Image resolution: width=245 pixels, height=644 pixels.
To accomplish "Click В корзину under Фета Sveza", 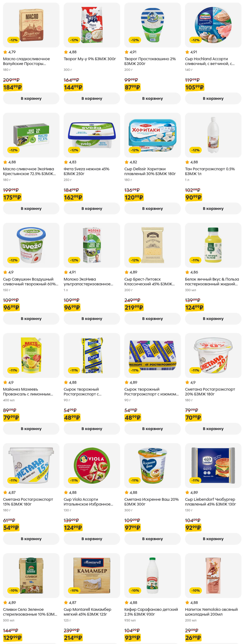I will pos(92,208).
